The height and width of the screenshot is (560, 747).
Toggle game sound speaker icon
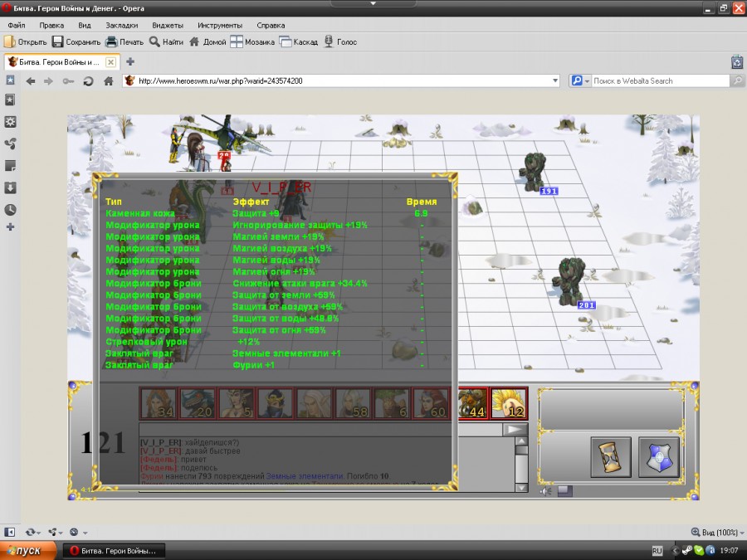coord(545,490)
